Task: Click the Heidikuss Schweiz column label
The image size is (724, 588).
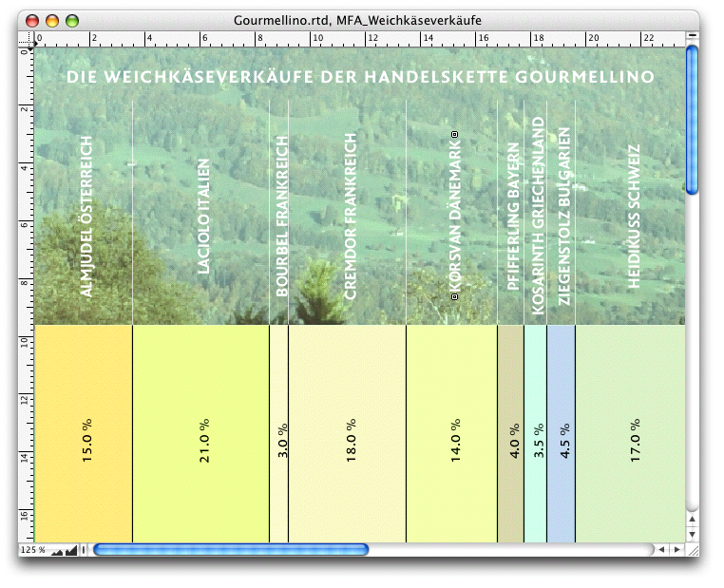Action: pyautogui.click(x=634, y=217)
